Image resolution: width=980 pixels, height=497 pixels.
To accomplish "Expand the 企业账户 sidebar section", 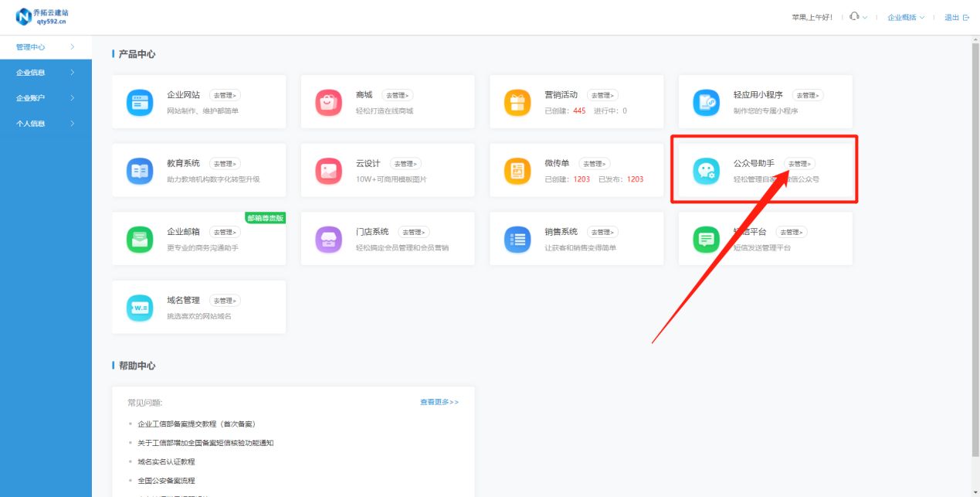I will click(31, 97).
